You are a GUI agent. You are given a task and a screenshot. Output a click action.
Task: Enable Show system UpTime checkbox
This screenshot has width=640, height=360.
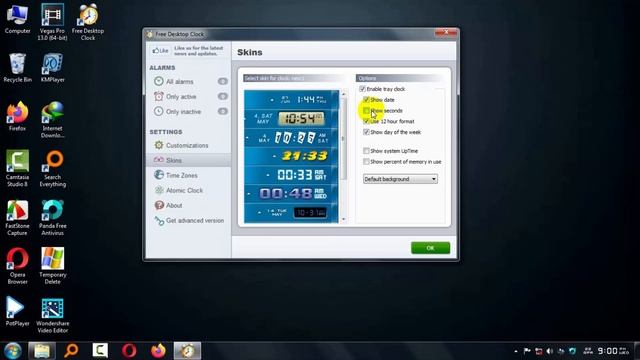click(x=366, y=151)
